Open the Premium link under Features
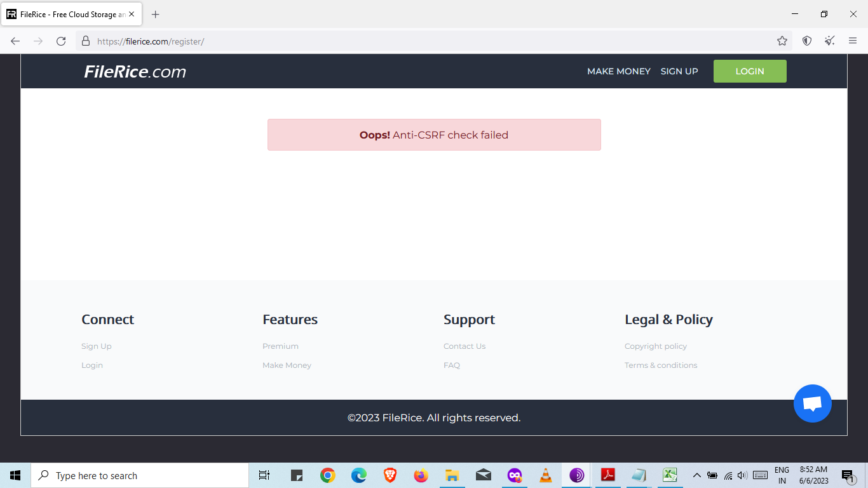 [x=280, y=346]
